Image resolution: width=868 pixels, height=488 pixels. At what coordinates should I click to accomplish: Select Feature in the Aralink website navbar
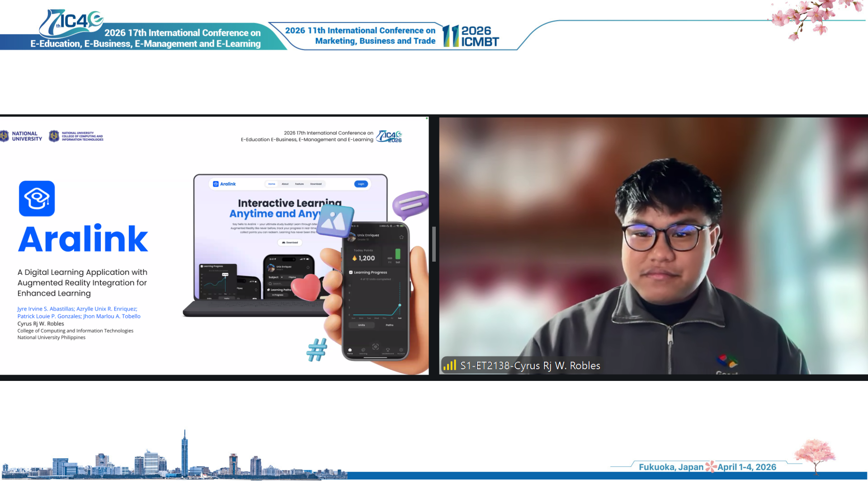click(299, 184)
